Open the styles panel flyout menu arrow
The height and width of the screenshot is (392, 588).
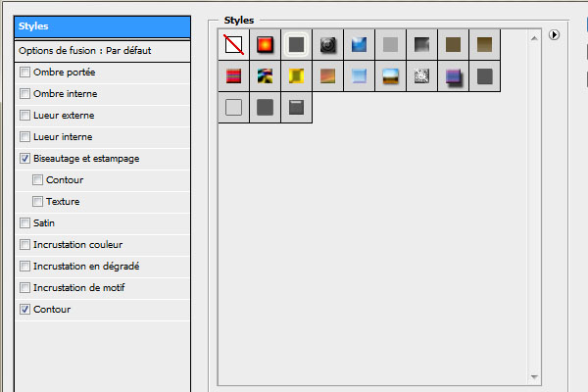[x=554, y=35]
